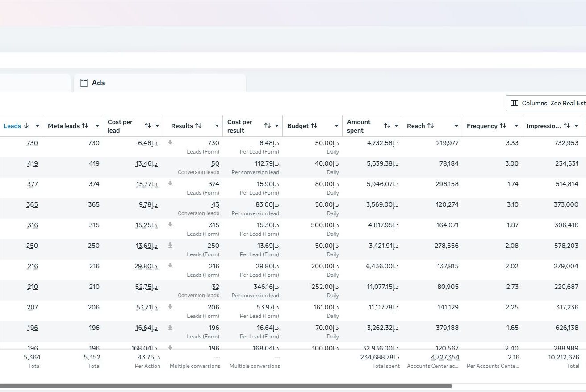Click the cost per lead 52.75 value

click(x=146, y=287)
